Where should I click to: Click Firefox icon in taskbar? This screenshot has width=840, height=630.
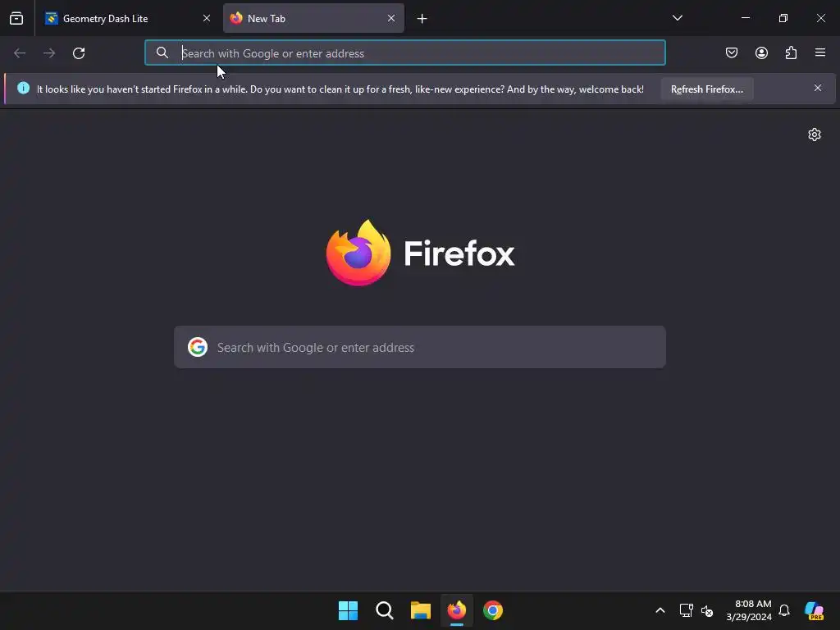[457, 610]
